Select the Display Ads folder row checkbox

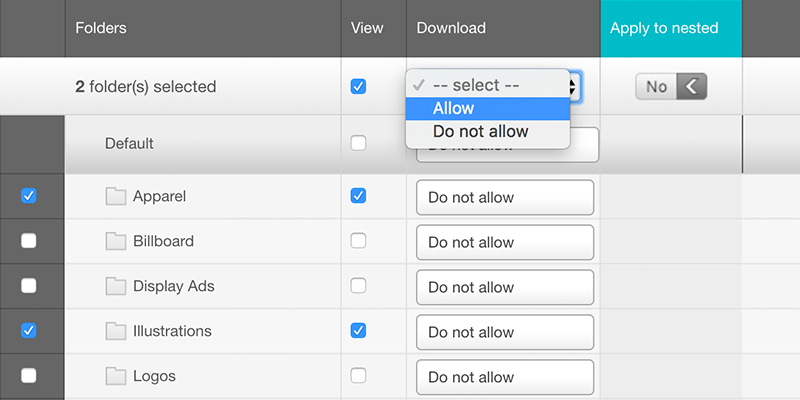point(29,286)
